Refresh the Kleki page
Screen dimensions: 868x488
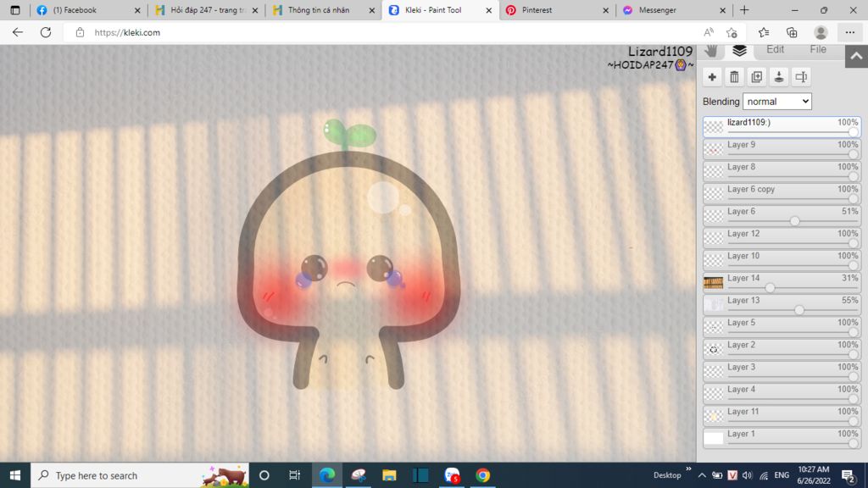[x=46, y=32]
